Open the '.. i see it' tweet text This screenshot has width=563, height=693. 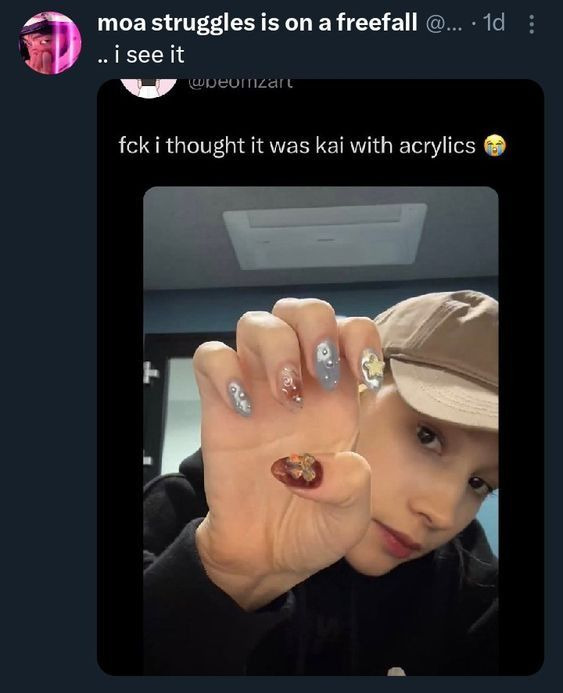(x=141, y=55)
